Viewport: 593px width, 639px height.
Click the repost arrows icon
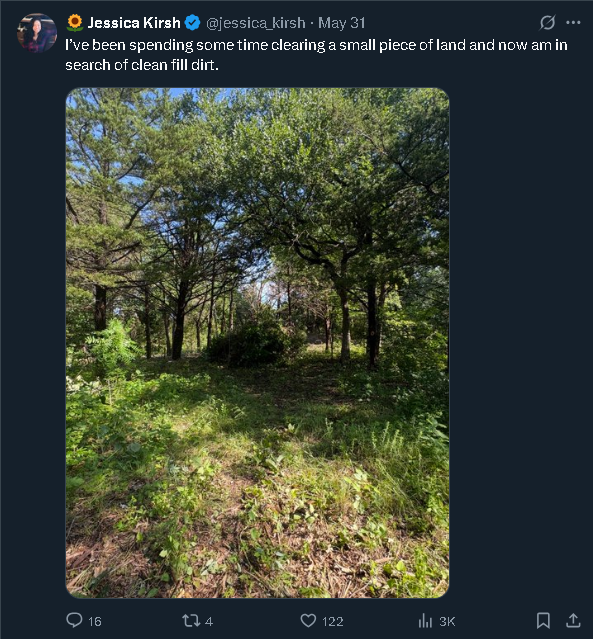pos(191,621)
